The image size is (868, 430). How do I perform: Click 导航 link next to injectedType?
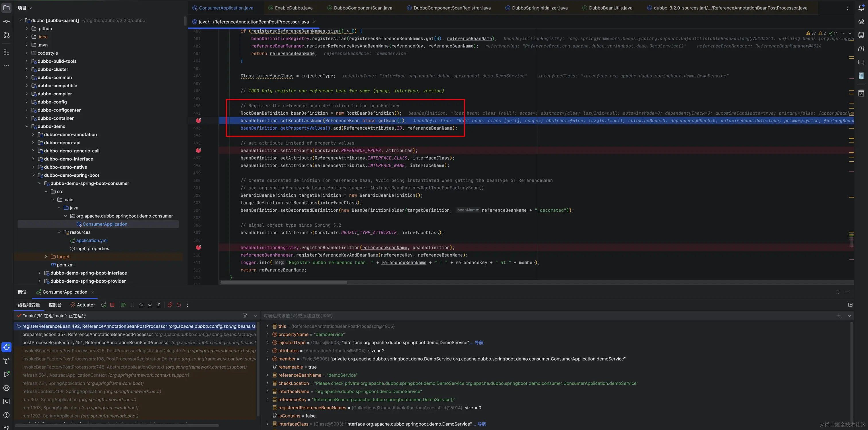pos(479,343)
